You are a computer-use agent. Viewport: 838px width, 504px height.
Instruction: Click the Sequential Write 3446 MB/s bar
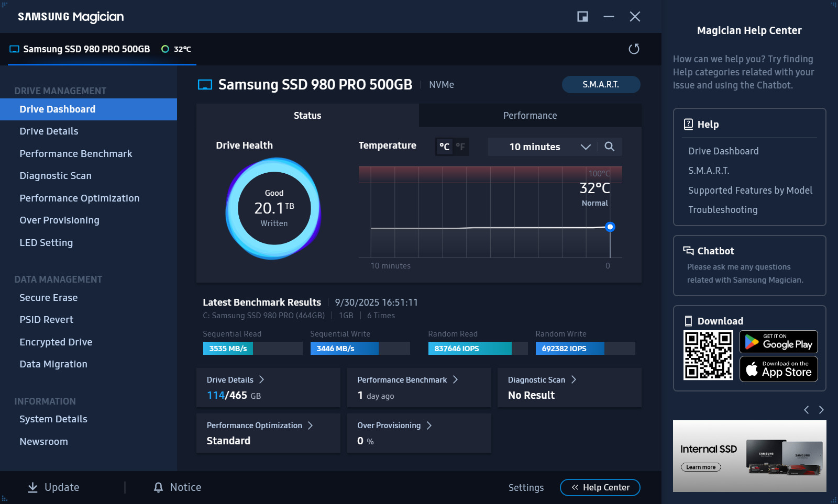[360, 349]
